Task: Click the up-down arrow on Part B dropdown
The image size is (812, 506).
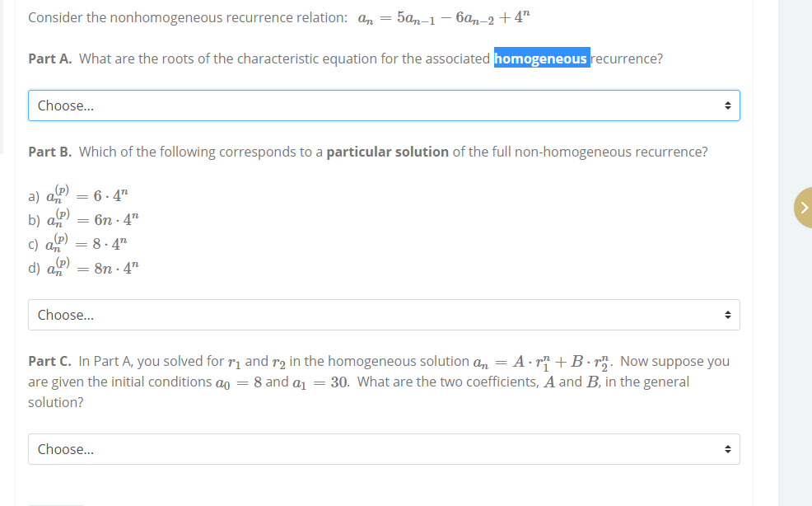Action: point(727,314)
